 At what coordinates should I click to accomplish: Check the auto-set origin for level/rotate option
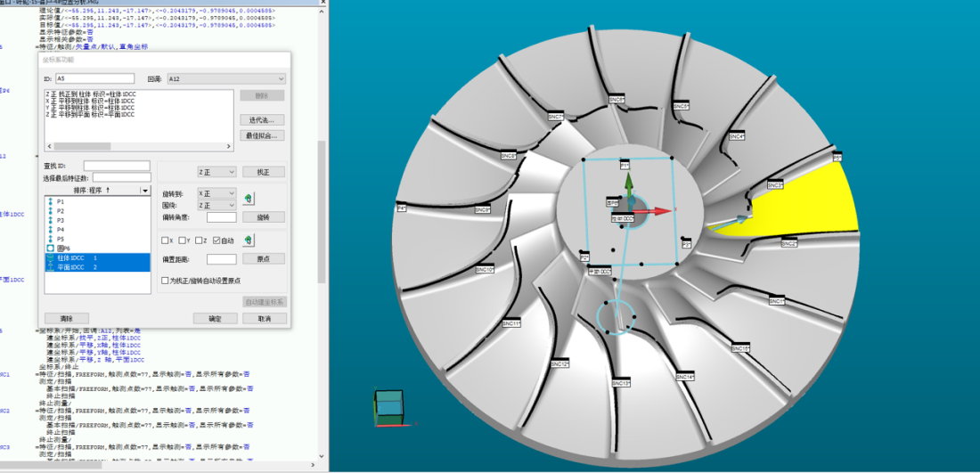click(165, 280)
